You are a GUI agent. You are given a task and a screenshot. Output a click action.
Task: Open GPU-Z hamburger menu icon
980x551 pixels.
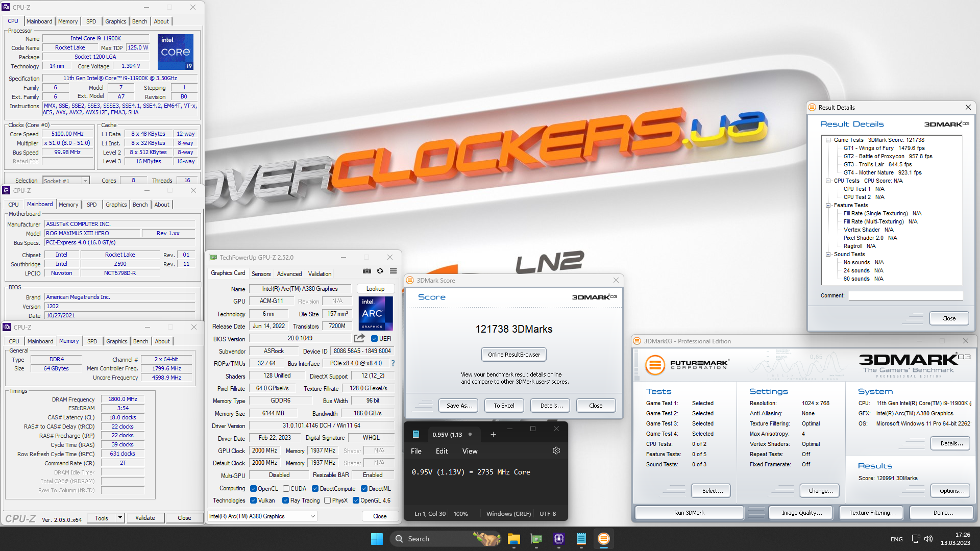(x=393, y=271)
